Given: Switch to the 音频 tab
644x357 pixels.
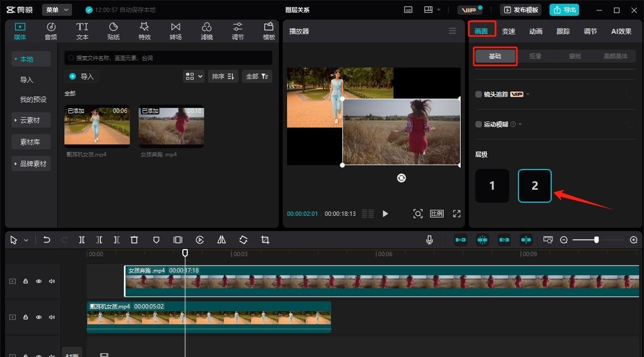Looking at the screenshot, I should coord(51,31).
